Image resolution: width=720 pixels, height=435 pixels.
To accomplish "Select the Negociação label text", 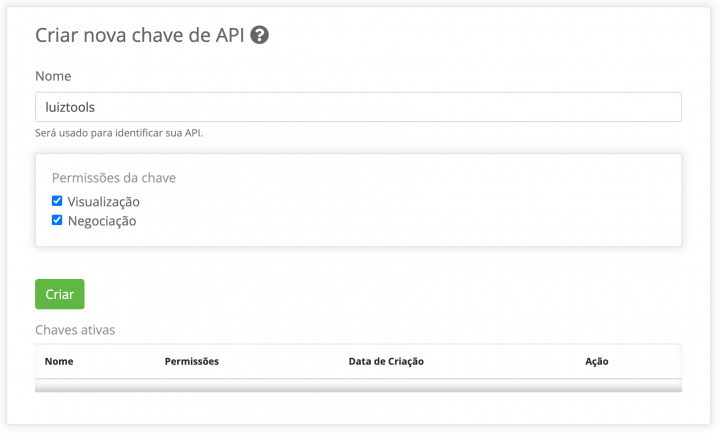I will coord(102,221).
